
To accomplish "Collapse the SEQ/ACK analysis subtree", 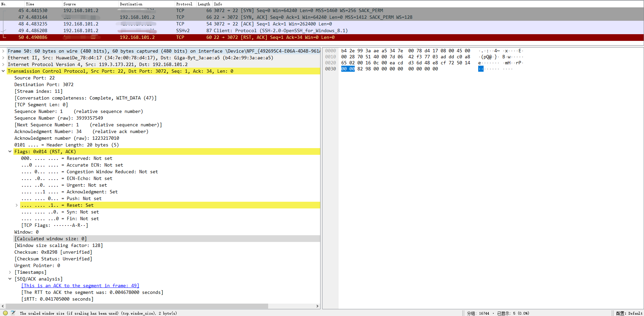I will [10, 279].
